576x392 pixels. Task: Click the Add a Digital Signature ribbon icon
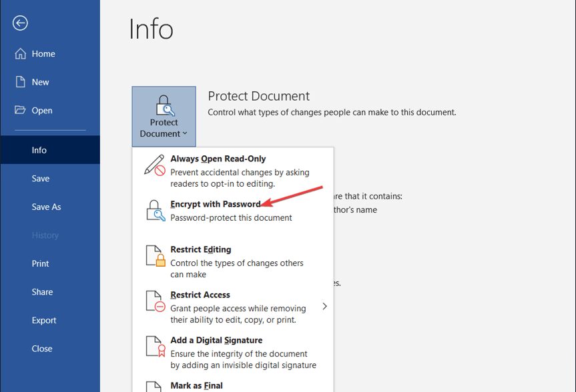click(x=155, y=347)
